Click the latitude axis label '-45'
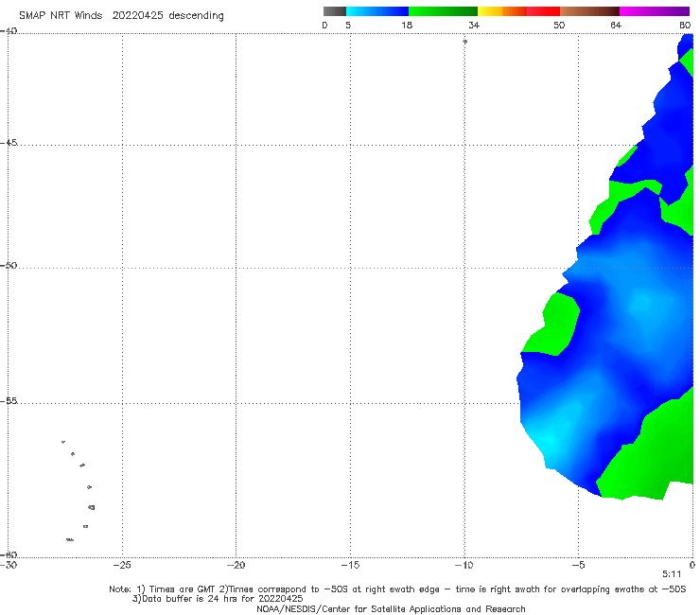 (x=9, y=143)
